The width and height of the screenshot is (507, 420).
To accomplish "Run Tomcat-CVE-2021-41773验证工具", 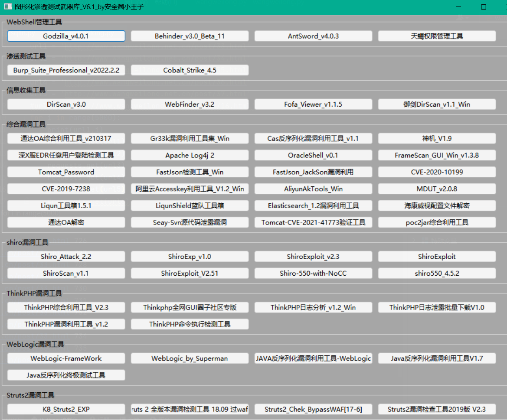I will coord(313,222).
